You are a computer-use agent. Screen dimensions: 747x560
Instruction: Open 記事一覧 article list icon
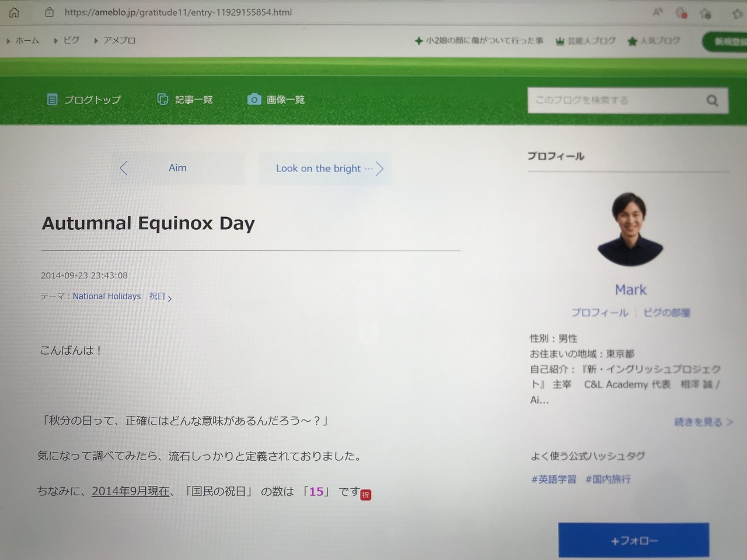point(163,99)
